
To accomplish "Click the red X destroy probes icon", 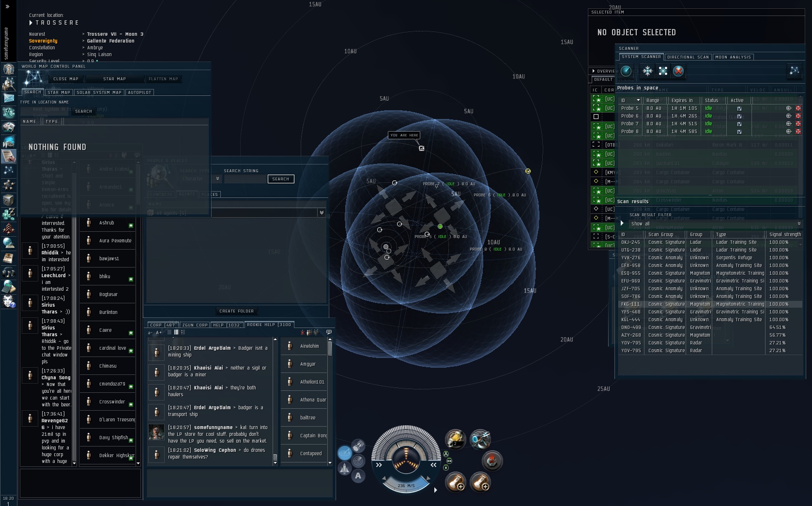I will (678, 71).
